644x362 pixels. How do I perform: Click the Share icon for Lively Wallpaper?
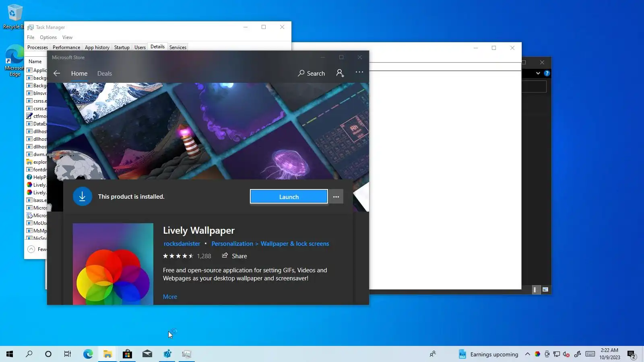[235, 256]
